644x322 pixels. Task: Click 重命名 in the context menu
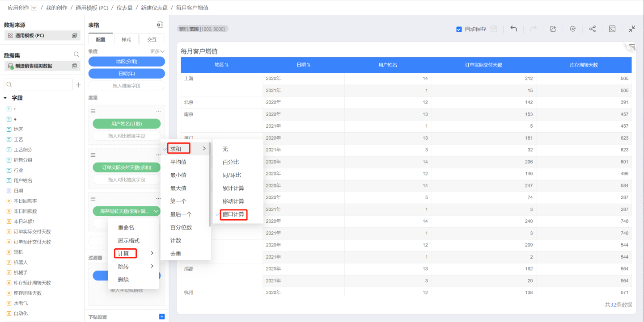point(126,227)
